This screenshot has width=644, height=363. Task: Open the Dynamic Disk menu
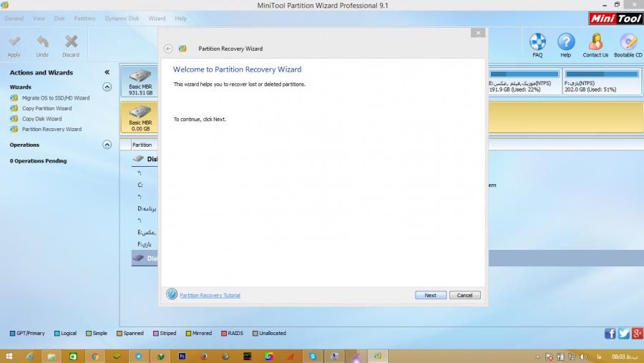tap(122, 19)
